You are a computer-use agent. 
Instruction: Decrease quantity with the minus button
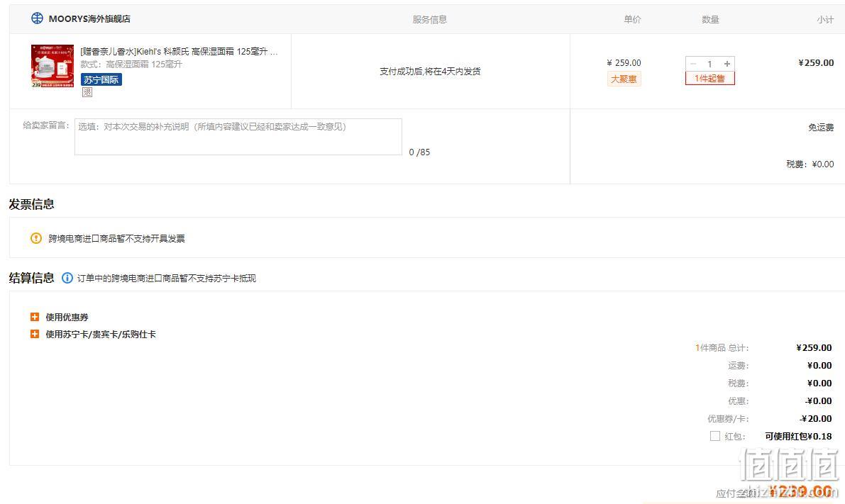[x=694, y=64]
